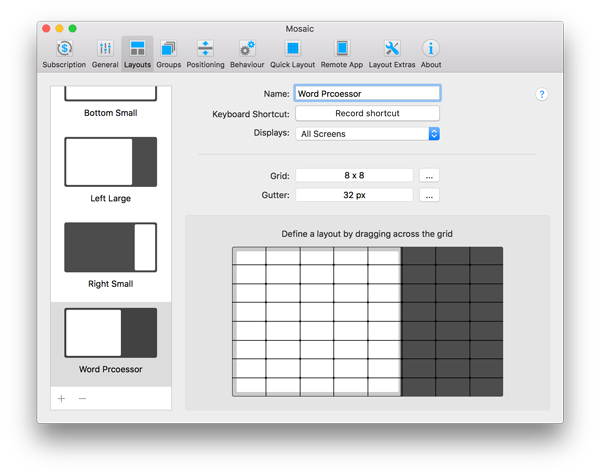Screen dimensions: 600x476
Task: Switch to the Groups pane
Action: [x=168, y=53]
